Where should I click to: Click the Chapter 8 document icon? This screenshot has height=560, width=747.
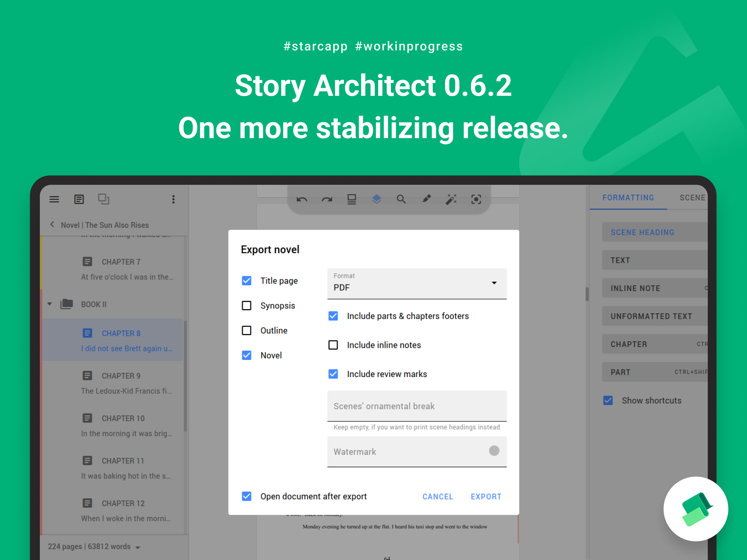click(87, 333)
